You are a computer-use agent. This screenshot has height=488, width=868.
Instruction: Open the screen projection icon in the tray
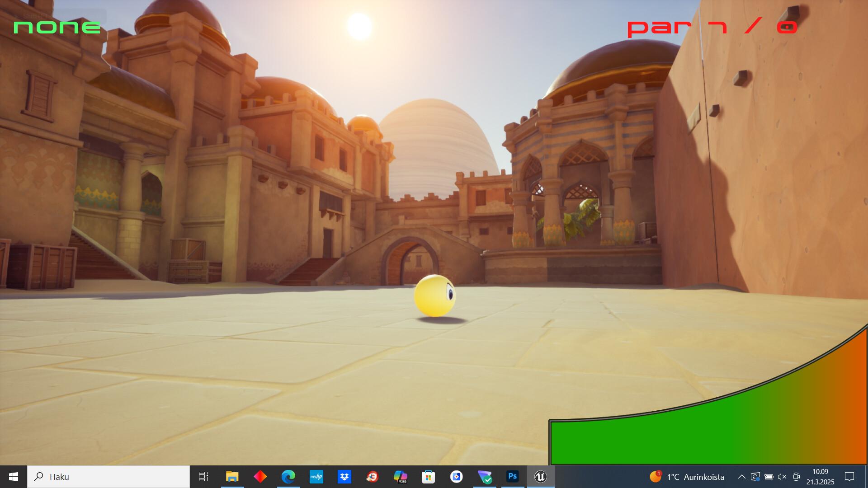coord(756,477)
